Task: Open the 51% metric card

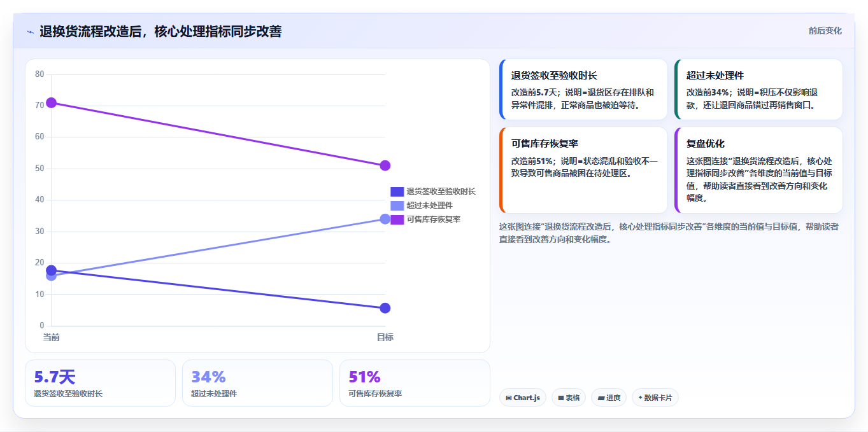Action: coord(415,383)
